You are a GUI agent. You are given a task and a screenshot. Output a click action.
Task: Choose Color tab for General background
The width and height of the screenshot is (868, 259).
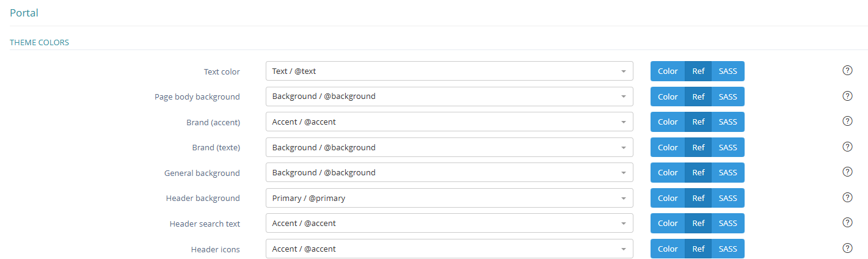(668, 173)
